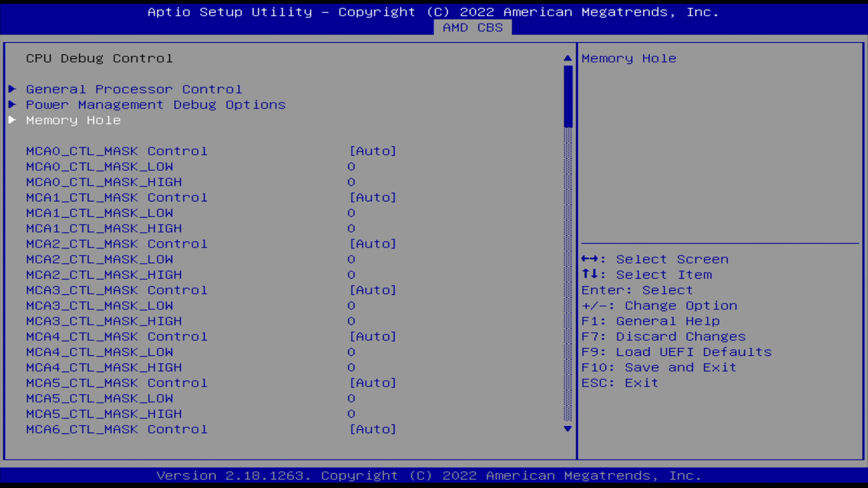Viewport: 868px width, 488px height.
Task: Open the AMD CBS tab
Action: click(x=472, y=28)
